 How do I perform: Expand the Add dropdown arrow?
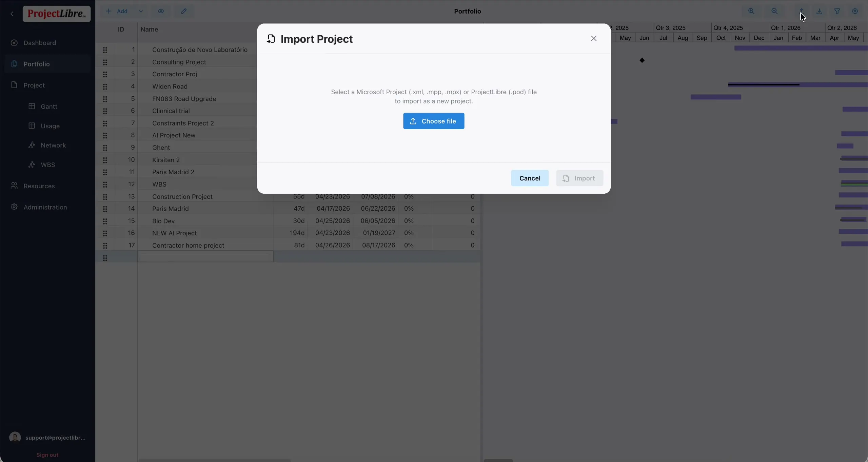[x=141, y=11]
